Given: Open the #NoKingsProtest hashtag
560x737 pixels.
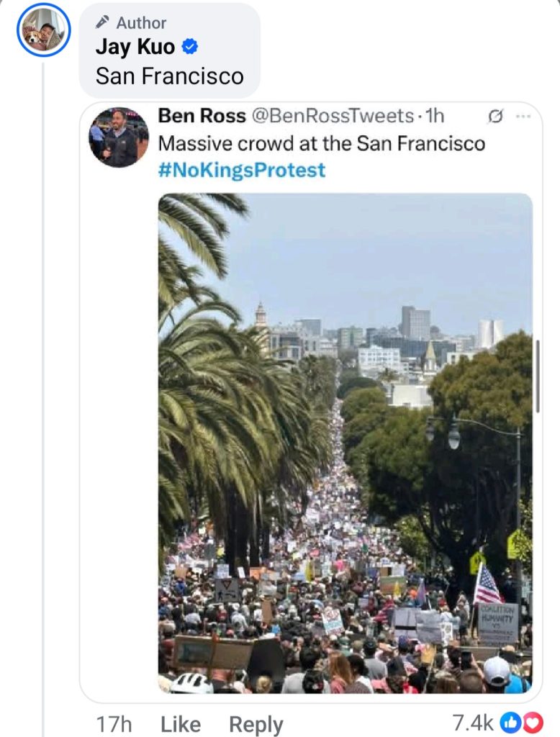Looking at the screenshot, I should (242, 170).
